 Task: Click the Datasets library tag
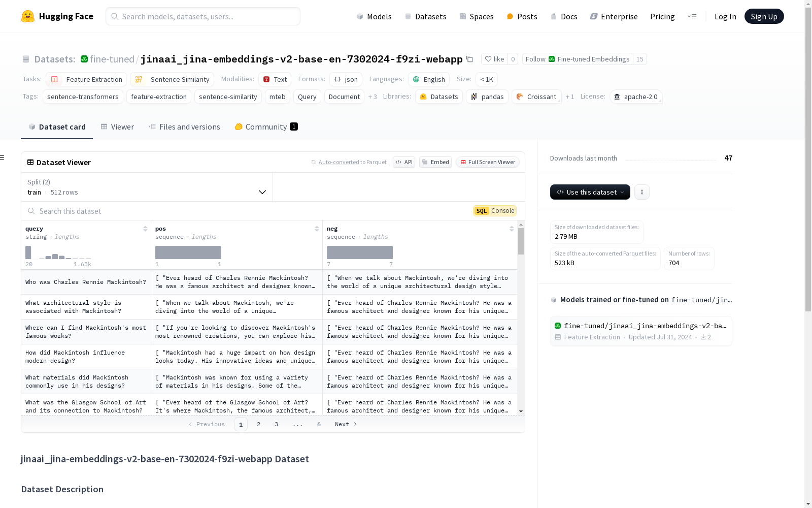[x=439, y=97]
